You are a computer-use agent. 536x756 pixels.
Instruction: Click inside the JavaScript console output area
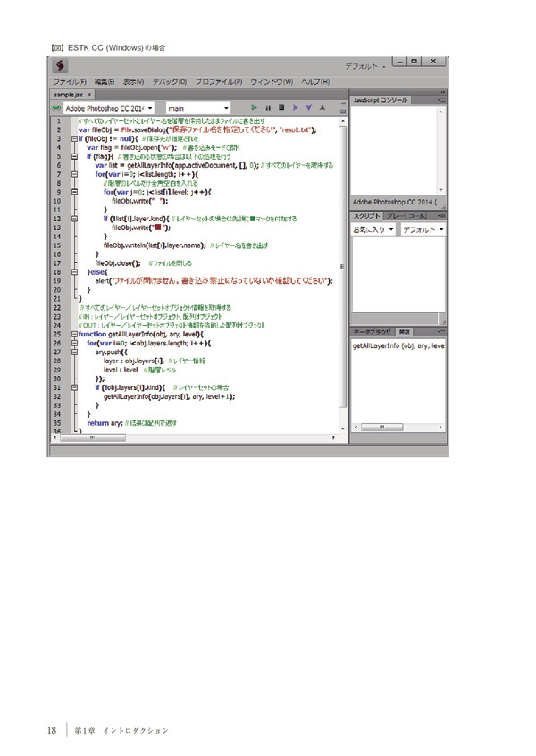[x=394, y=151]
